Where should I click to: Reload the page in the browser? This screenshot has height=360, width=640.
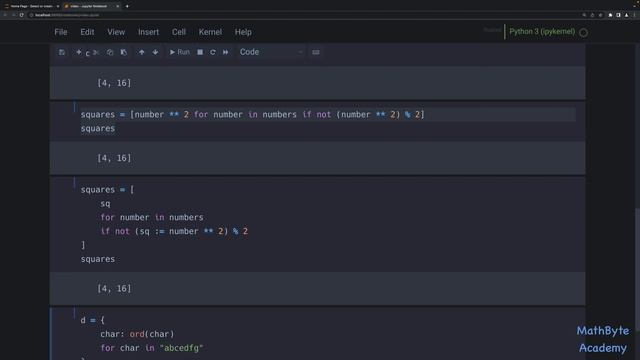pos(22,15)
